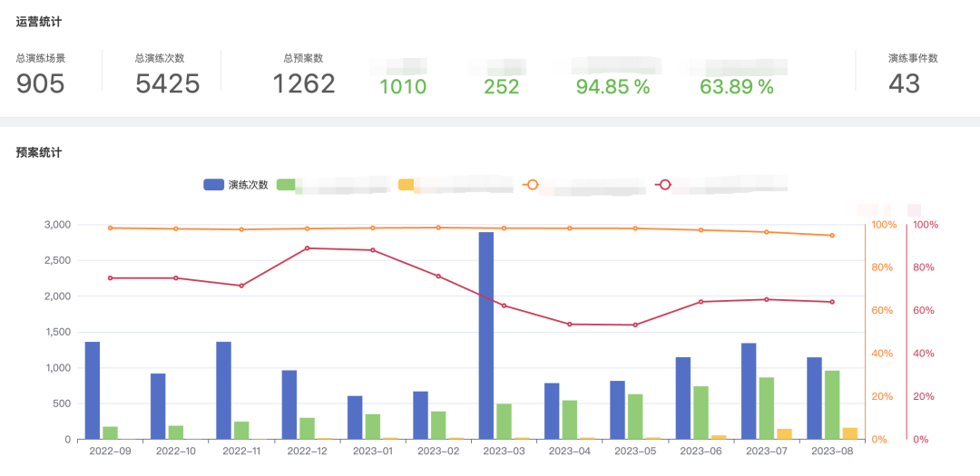Click the green bar for 2023-08

coord(832,404)
